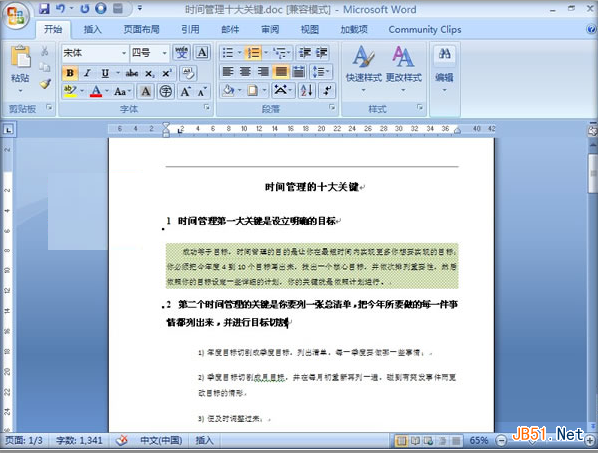Redo the last action
Screen dimensions: 598x453
click(x=85, y=8)
